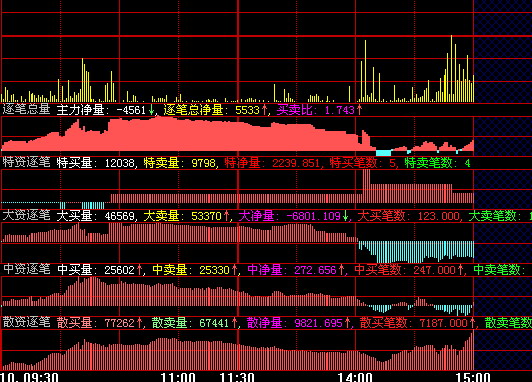Select the 14:00 time axis label
Image resolution: width=532 pixels, height=382 pixels.
[355, 377]
